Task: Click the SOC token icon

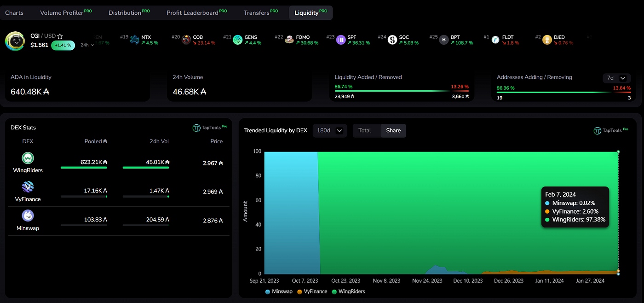Action: pos(392,40)
